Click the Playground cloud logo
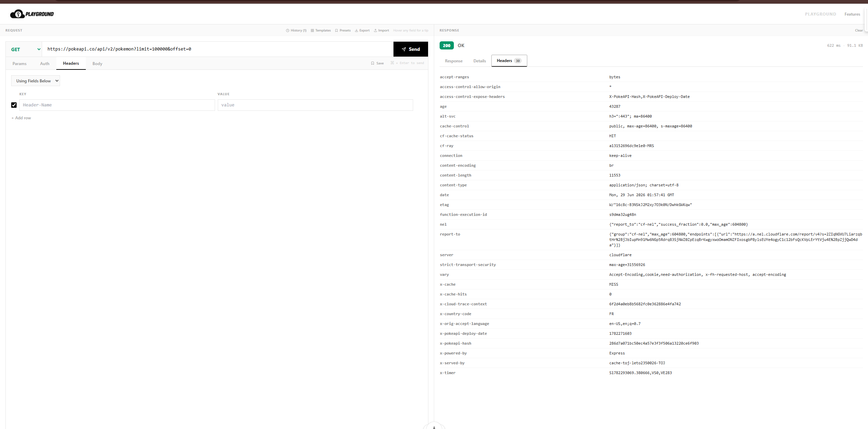868x429 pixels. (32, 14)
